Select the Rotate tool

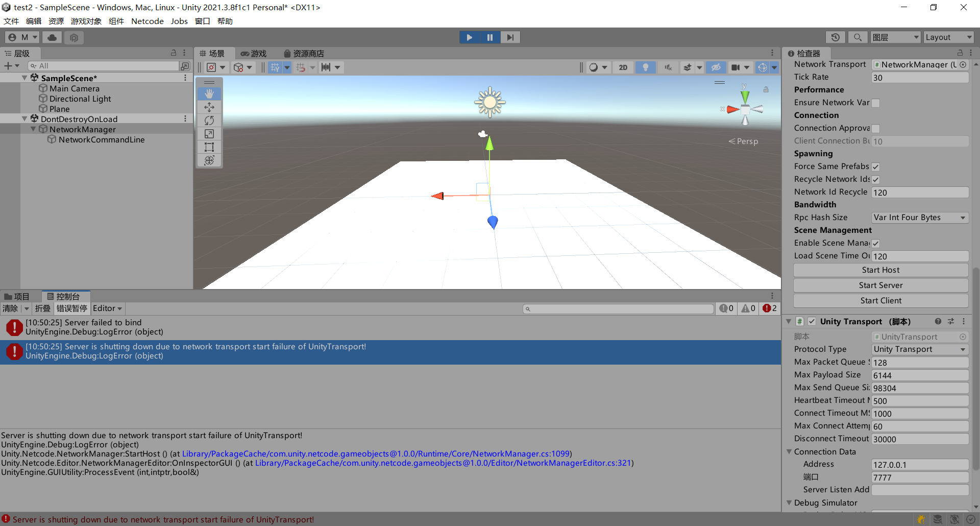click(209, 120)
